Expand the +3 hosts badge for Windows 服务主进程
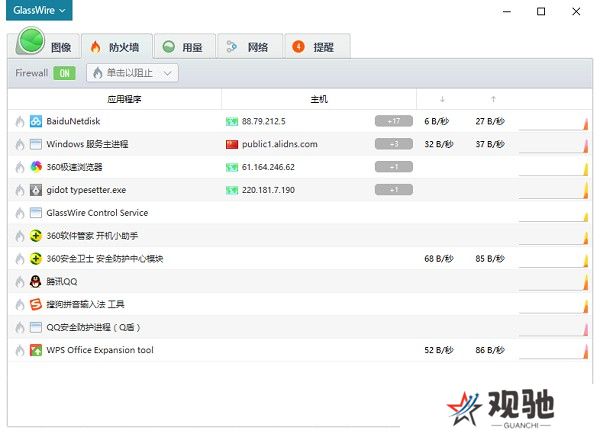 click(x=394, y=144)
